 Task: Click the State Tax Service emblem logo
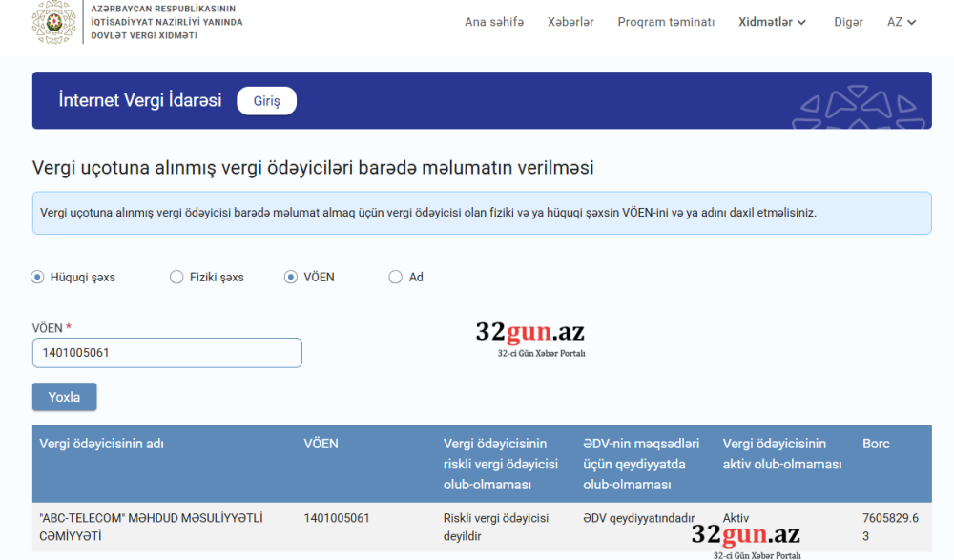point(53,22)
